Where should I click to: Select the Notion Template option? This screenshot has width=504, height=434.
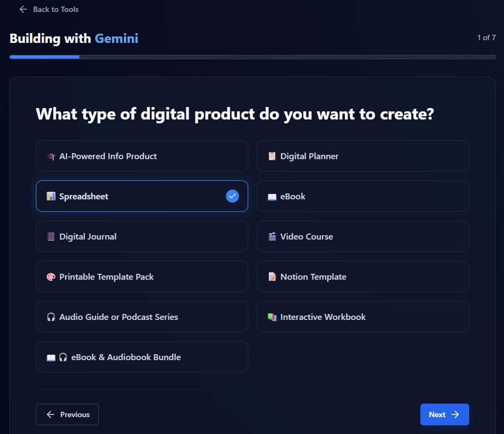click(362, 276)
